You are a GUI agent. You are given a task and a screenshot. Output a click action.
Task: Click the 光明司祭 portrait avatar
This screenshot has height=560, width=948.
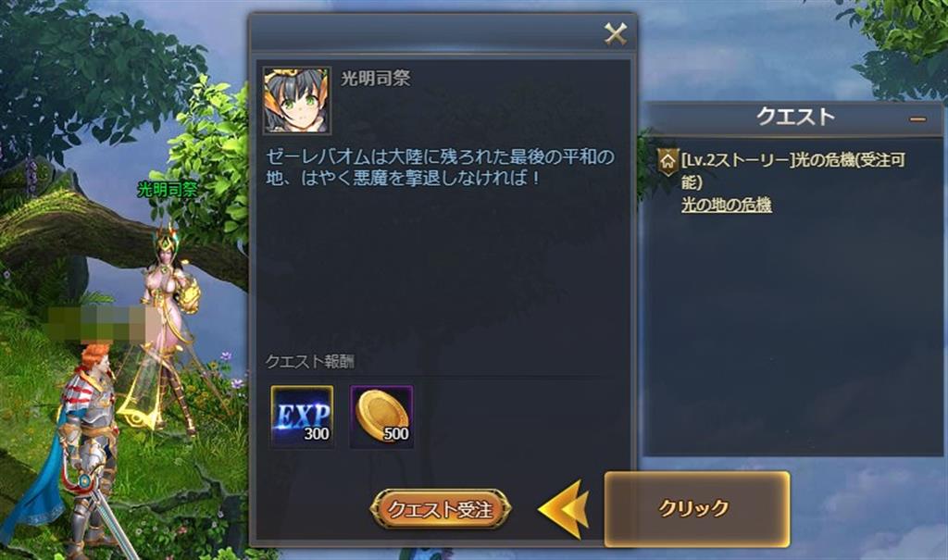[297, 100]
